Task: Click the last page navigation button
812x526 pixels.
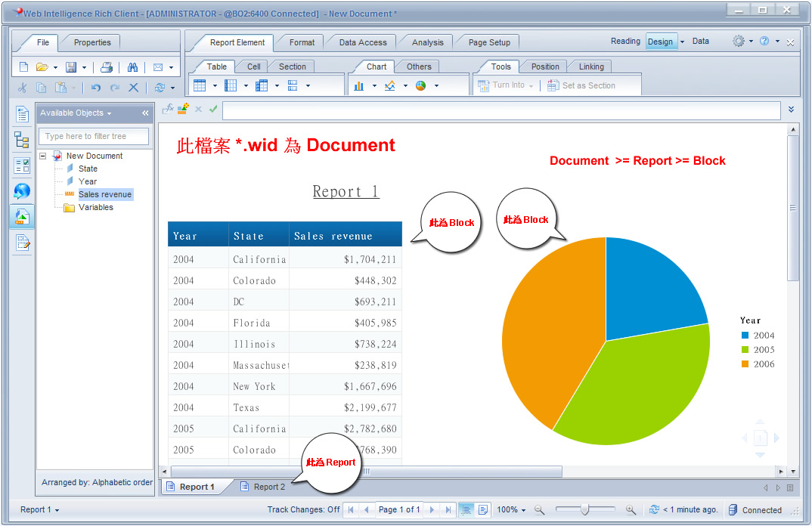Action: click(448, 509)
